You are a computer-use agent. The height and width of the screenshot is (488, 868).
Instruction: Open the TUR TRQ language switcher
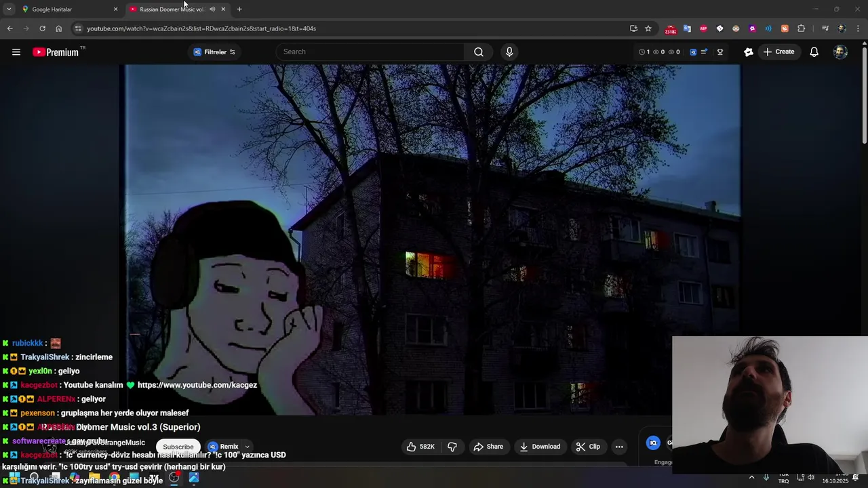pos(783,478)
